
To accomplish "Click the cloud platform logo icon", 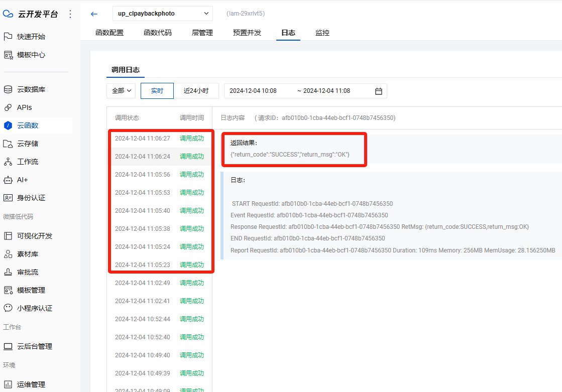I will pos(8,14).
